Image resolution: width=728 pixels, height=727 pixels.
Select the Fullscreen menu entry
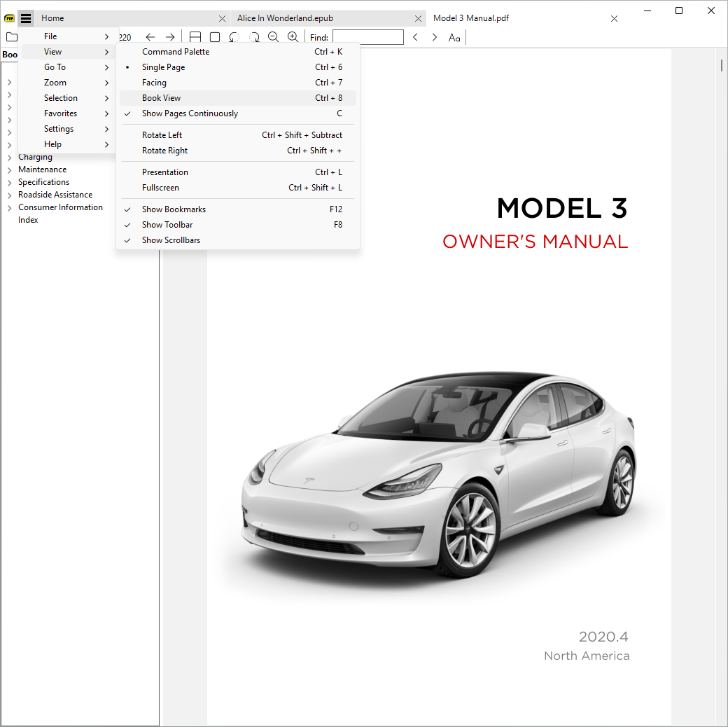click(x=238, y=188)
